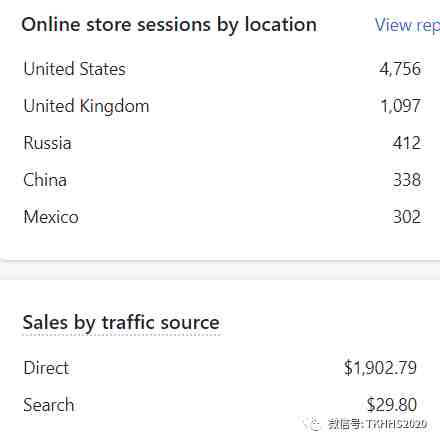
Task: Click the 4,756 sessions value
Action: click(400, 69)
